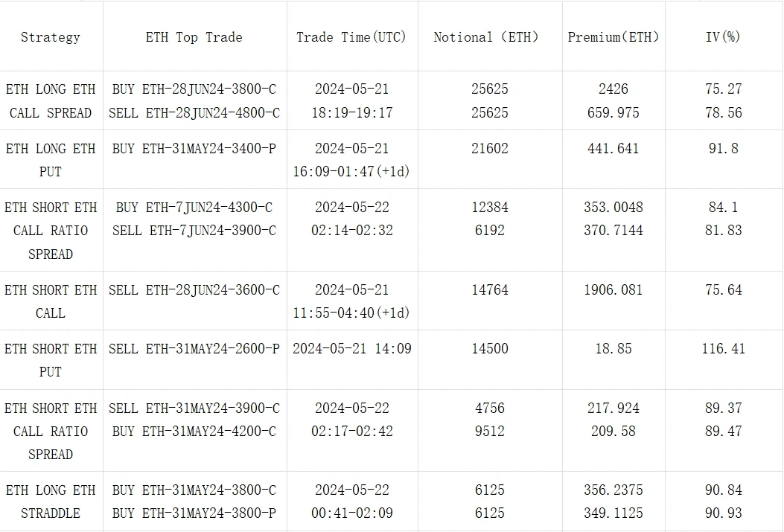Click the SELL ETH-31MAY24-2600-P trade cell
This screenshot has height=532, width=784.
click(x=194, y=349)
